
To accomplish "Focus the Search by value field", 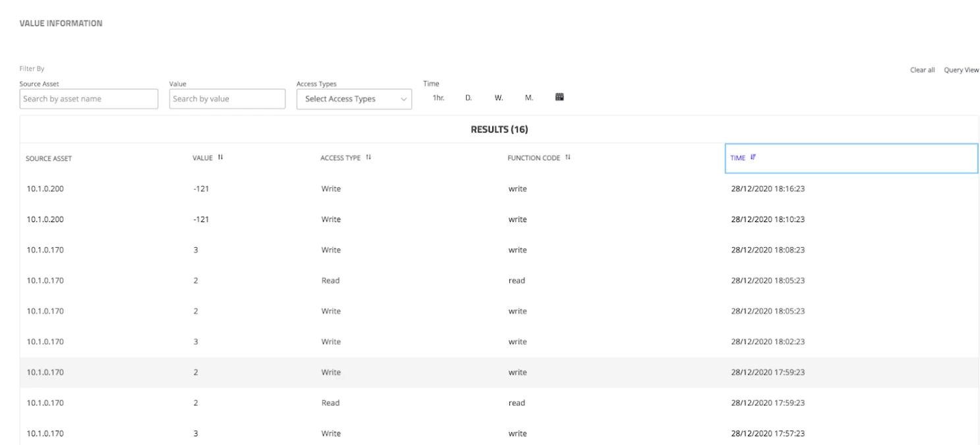I will pyautogui.click(x=227, y=99).
